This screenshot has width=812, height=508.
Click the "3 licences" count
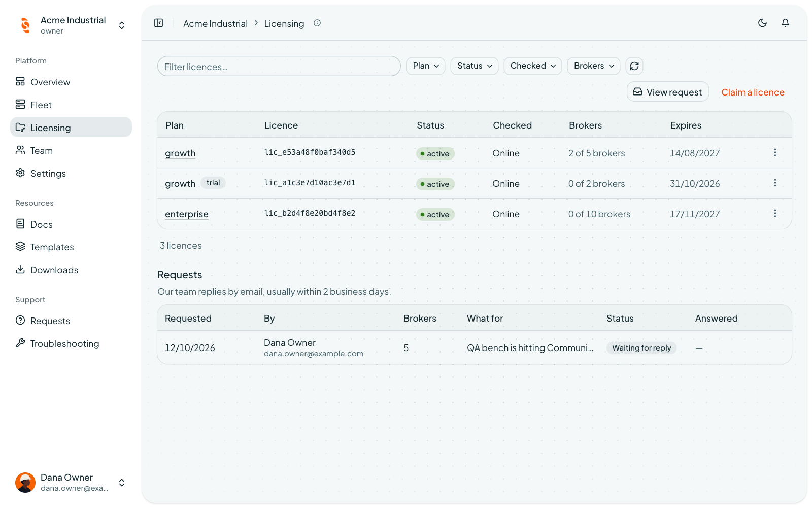point(181,246)
